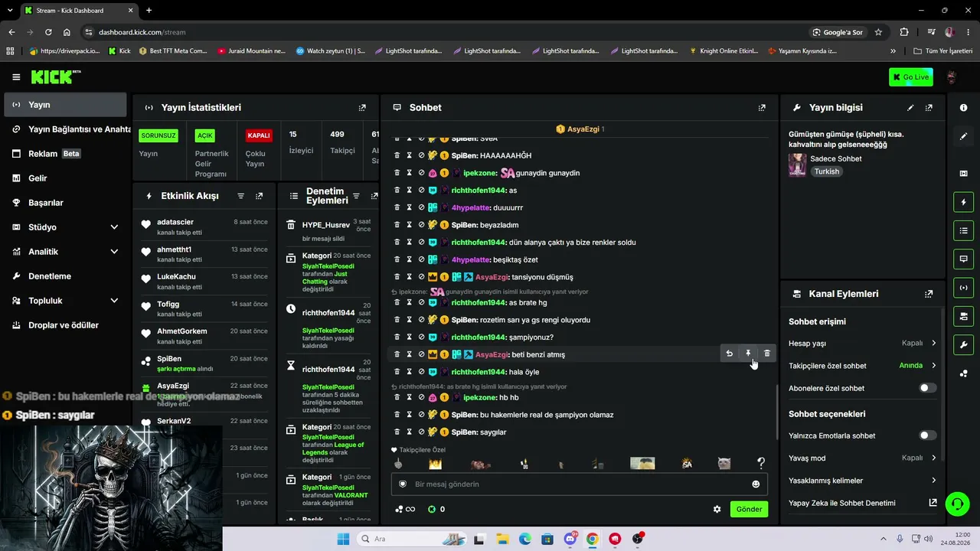The width and height of the screenshot is (980, 551).
Task: Toggle Abonelere özel sohbet switch
Action: point(927,388)
